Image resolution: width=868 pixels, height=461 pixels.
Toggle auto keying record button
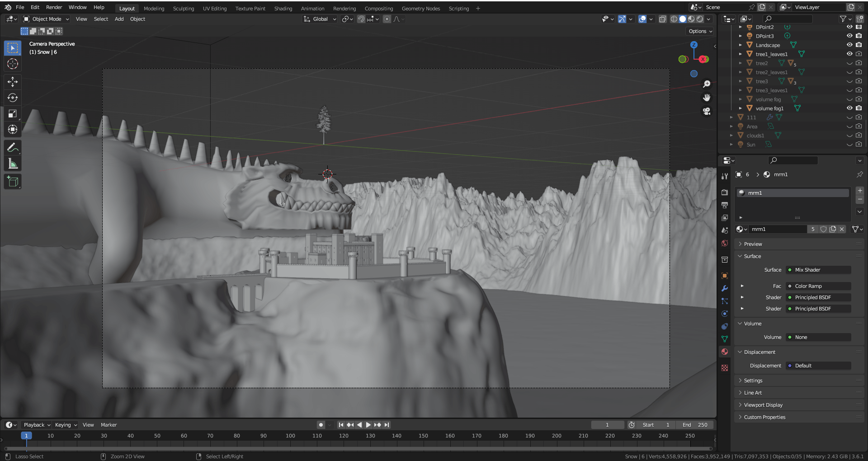[321, 425]
